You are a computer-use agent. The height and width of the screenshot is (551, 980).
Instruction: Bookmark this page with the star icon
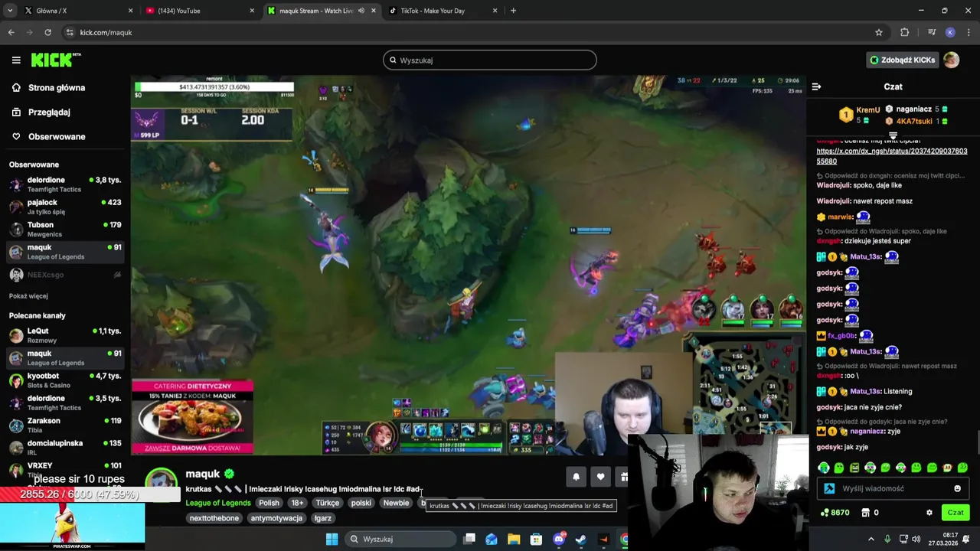[x=879, y=32]
